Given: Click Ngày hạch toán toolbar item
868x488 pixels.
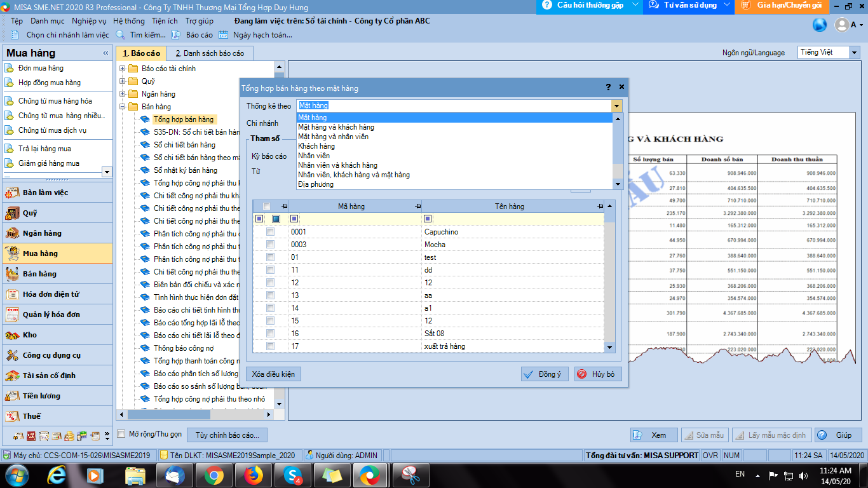Looking at the screenshot, I should pyautogui.click(x=255, y=35).
